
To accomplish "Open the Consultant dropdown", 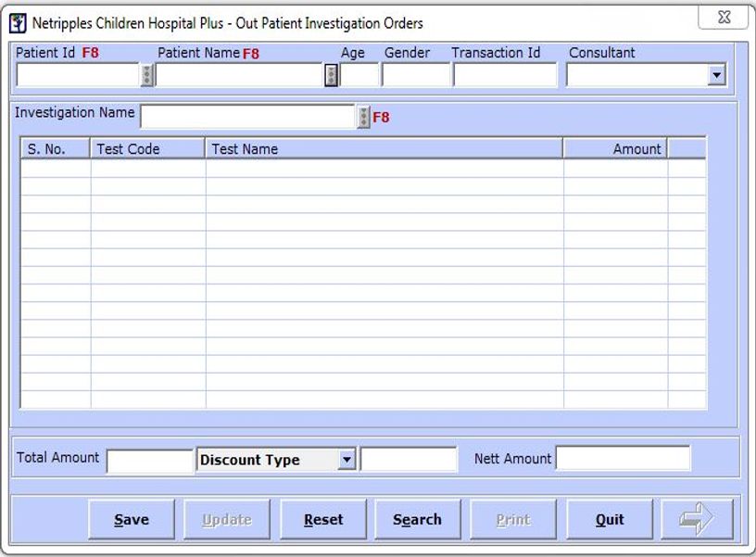I will coord(717,75).
